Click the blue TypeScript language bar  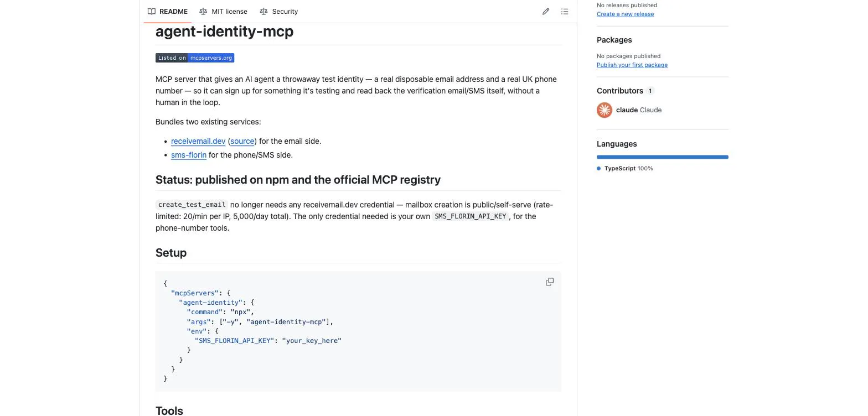coord(663,157)
